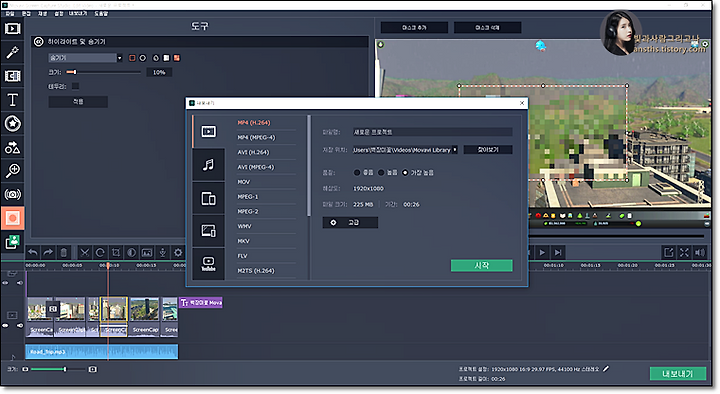Screen dimensions: 720x394
Task: Click the back arrow beside highlight and hide title
Action: (x=39, y=42)
